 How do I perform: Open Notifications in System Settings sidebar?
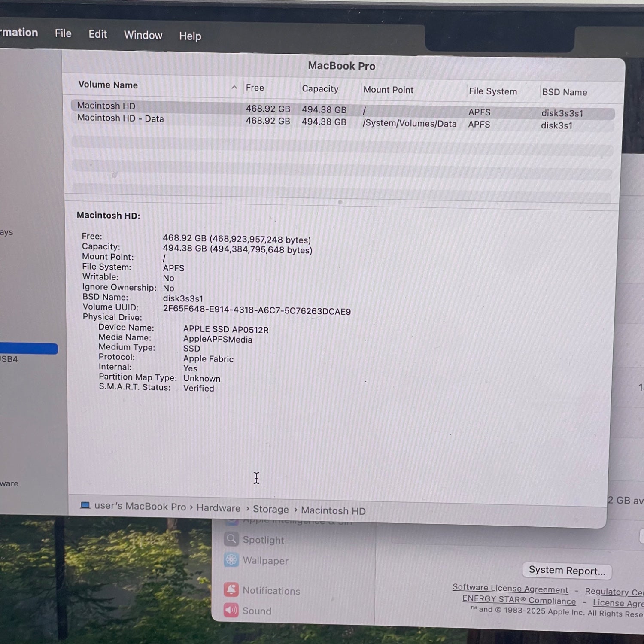[262, 590]
